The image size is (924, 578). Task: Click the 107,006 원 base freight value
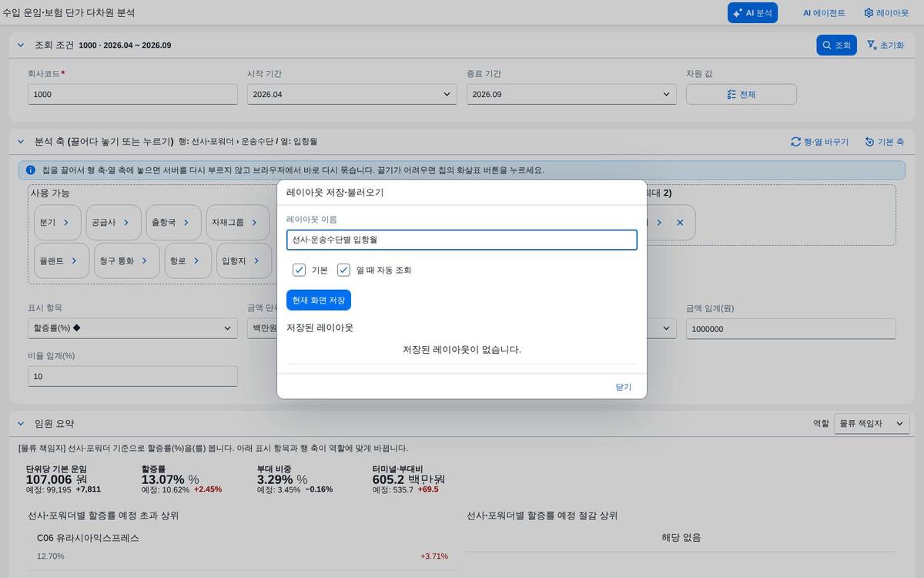(57, 479)
